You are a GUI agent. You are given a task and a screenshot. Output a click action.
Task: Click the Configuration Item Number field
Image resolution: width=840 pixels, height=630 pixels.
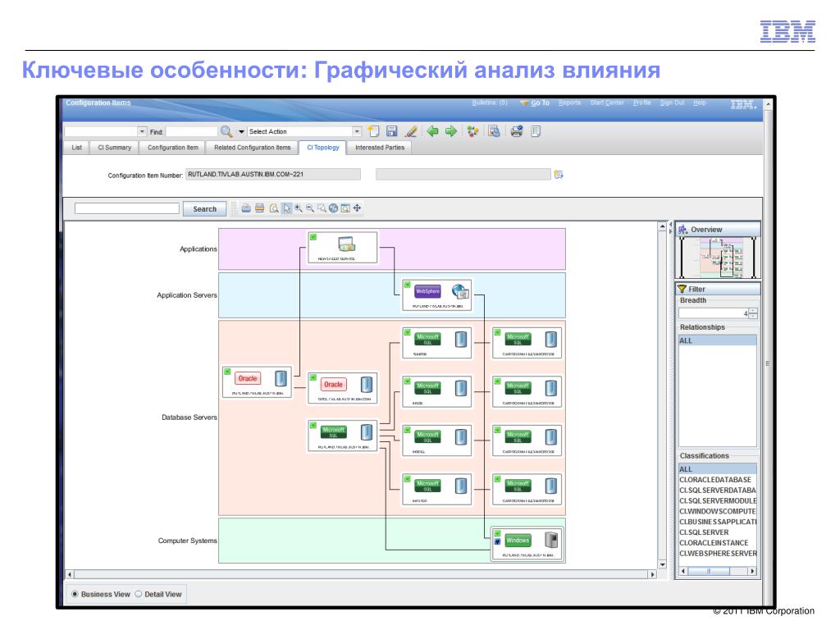272,174
